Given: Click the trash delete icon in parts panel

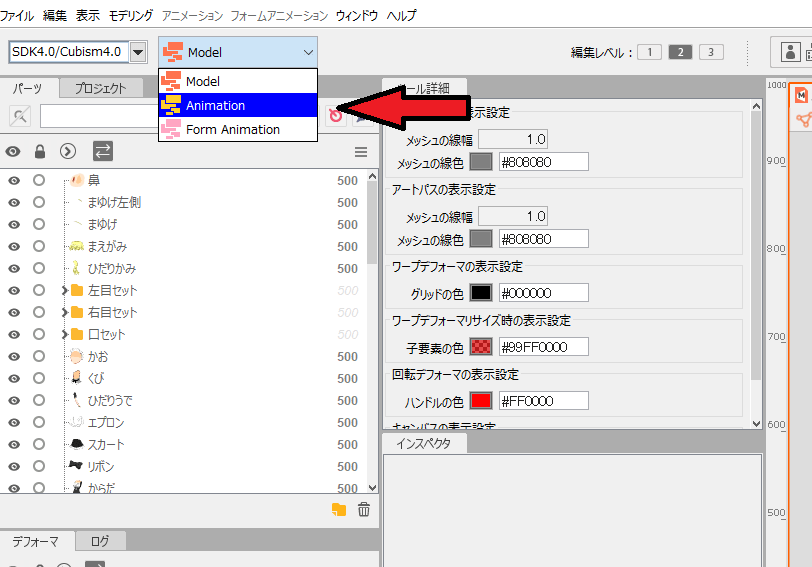Looking at the screenshot, I should 364,510.
